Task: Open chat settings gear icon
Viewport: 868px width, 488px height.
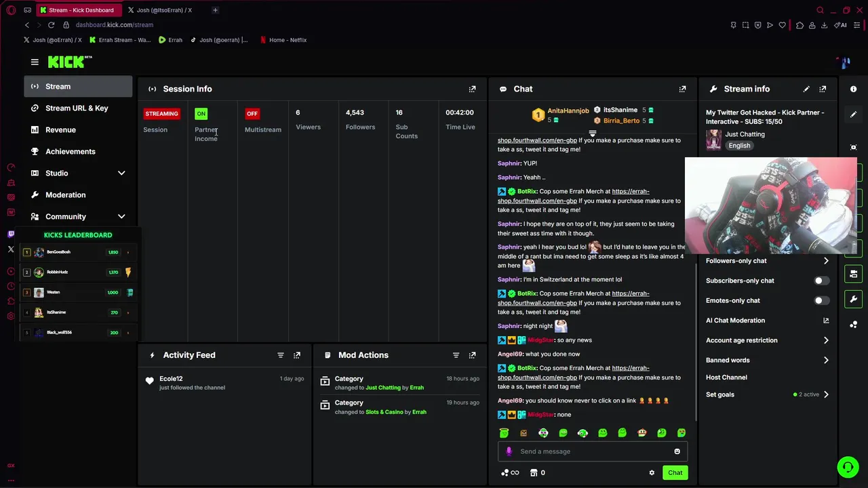Action: coord(652,473)
